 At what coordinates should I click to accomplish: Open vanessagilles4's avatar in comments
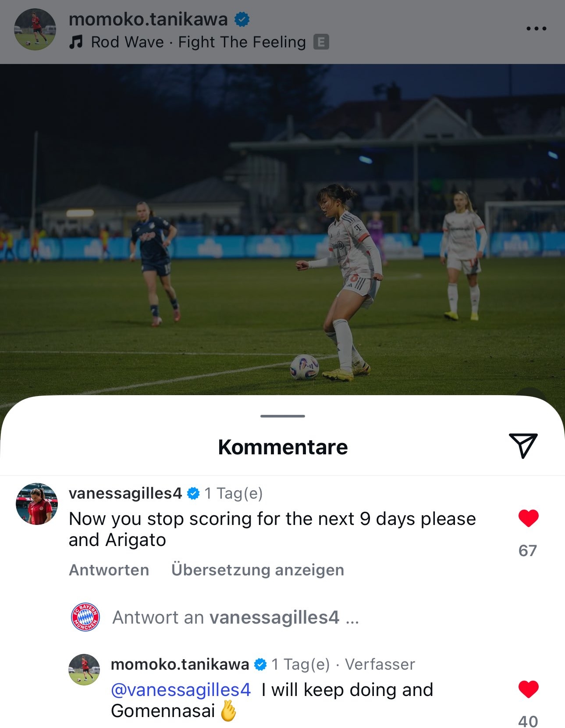point(37,504)
